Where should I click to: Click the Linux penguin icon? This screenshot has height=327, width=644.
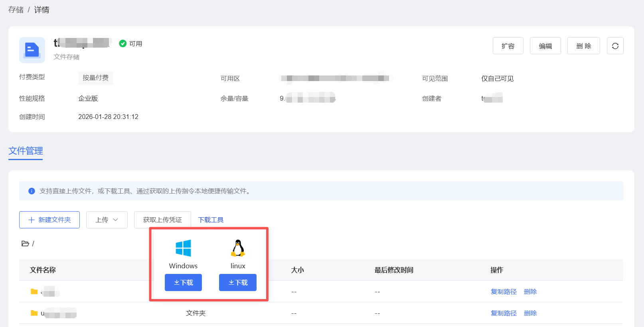point(238,248)
